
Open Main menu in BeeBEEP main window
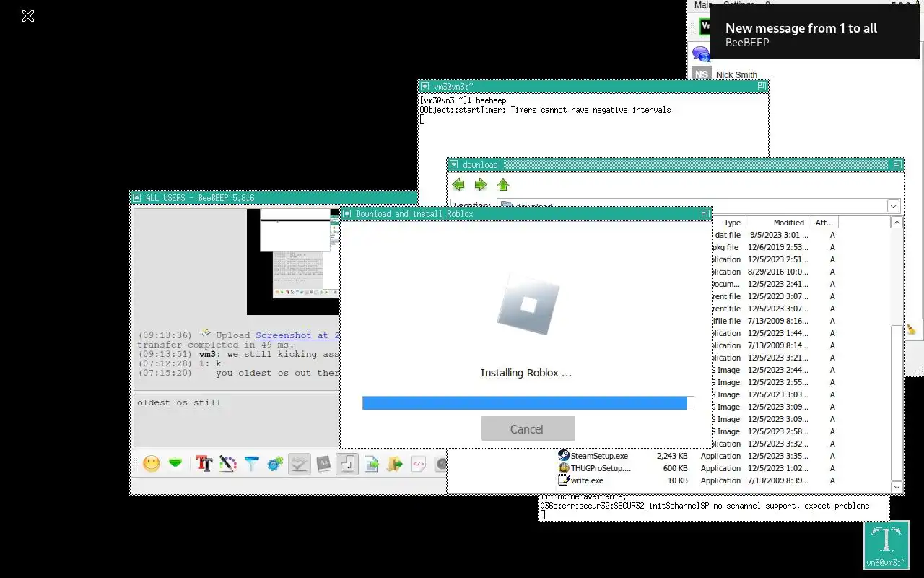point(702,4)
